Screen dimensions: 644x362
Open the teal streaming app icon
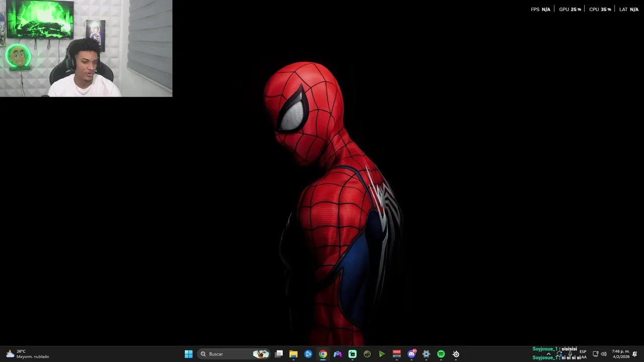click(352, 354)
